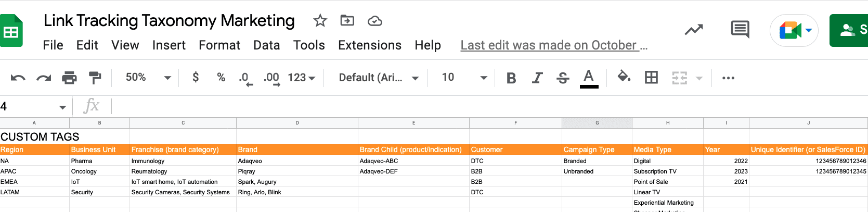
Task: Open the Extensions menu
Action: click(x=369, y=45)
